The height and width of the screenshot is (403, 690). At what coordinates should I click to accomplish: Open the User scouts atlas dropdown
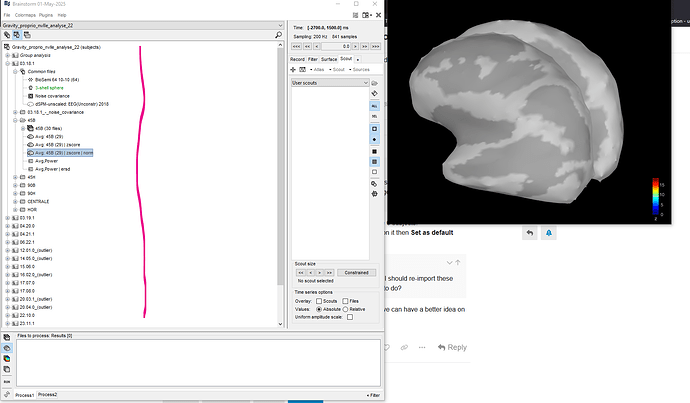[x=330, y=83]
